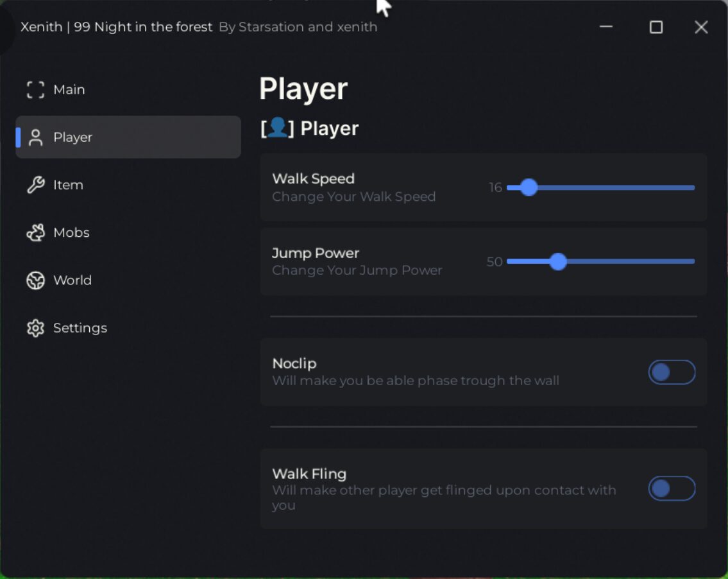Click the Mobs animal icon
This screenshot has height=579, width=728.
tap(35, 232)
